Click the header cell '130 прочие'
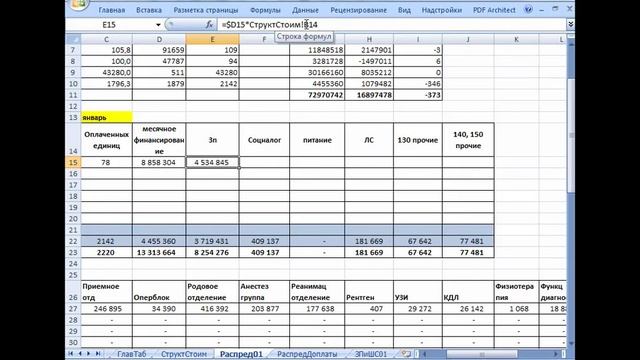Image resolution: width=640 pixels, height=360 pixels. point(418,140)
